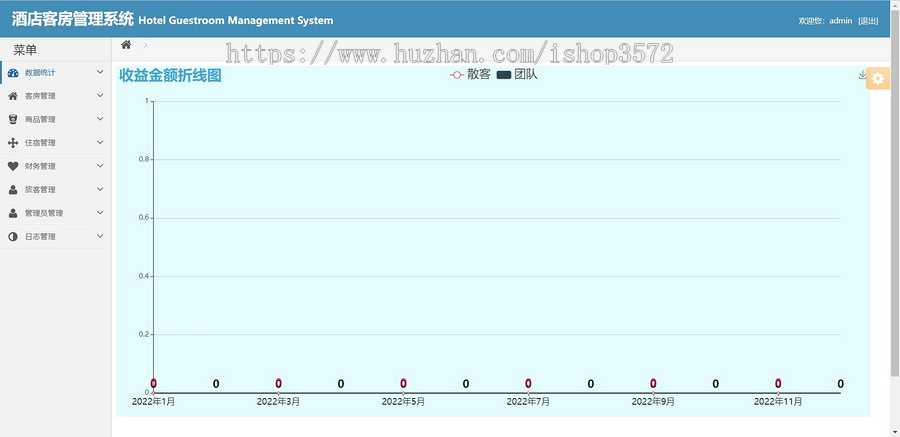This screenshot has width=900, height=437.
Task: Toggle 团队 series in chart legend
Action: click(x=517, y=75)
